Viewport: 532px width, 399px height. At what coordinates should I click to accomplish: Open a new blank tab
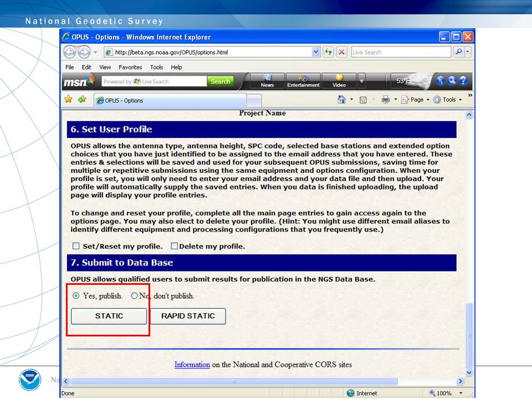[x=254, y=101]
